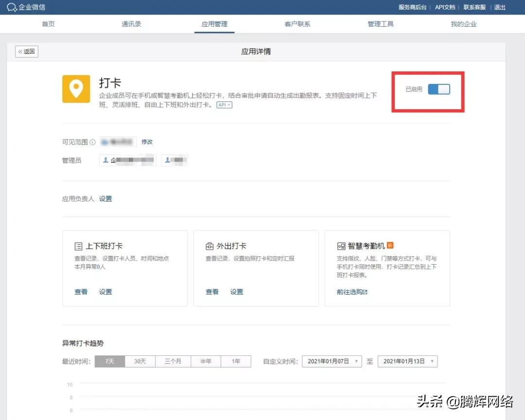525x420 pixels.
Task: Open the 前往选购 link
Action: click(x=352, y=292)
